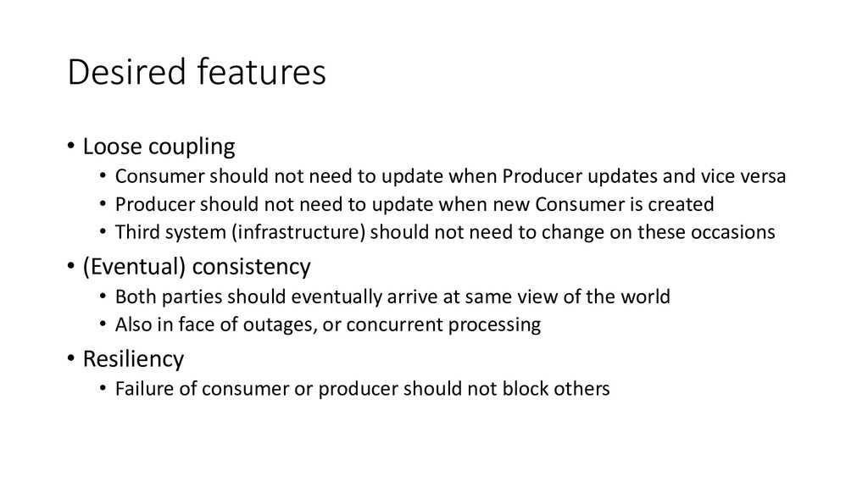The width and height of the screenshot is (868, 488).
Task: Click the line starting 'Producer should not need'
Action: [x=414, y=204]
